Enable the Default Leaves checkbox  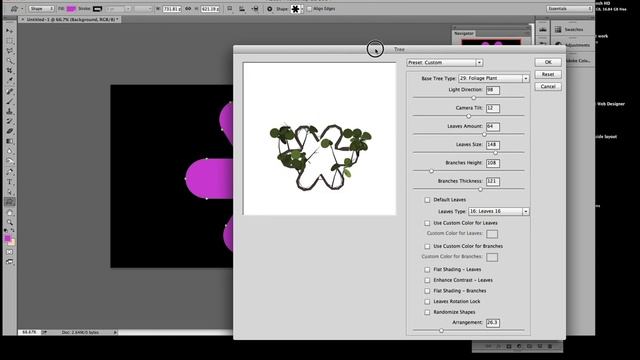click(427, 200)
